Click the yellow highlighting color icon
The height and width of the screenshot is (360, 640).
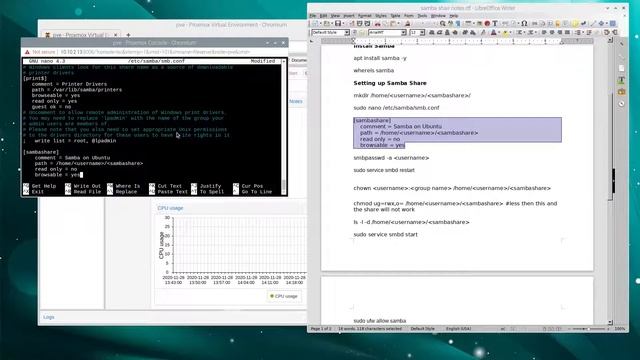[x=505, y=32]
